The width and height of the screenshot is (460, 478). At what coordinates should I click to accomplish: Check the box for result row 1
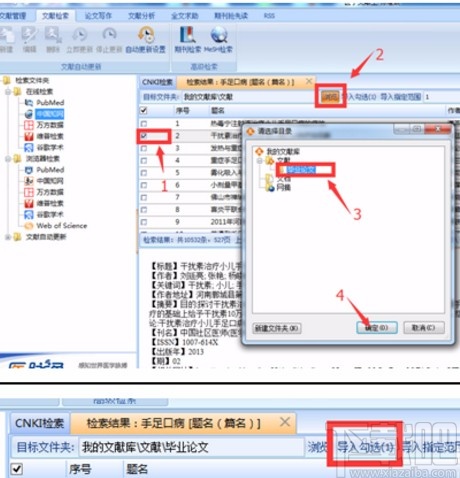click(x=144, y=124)
